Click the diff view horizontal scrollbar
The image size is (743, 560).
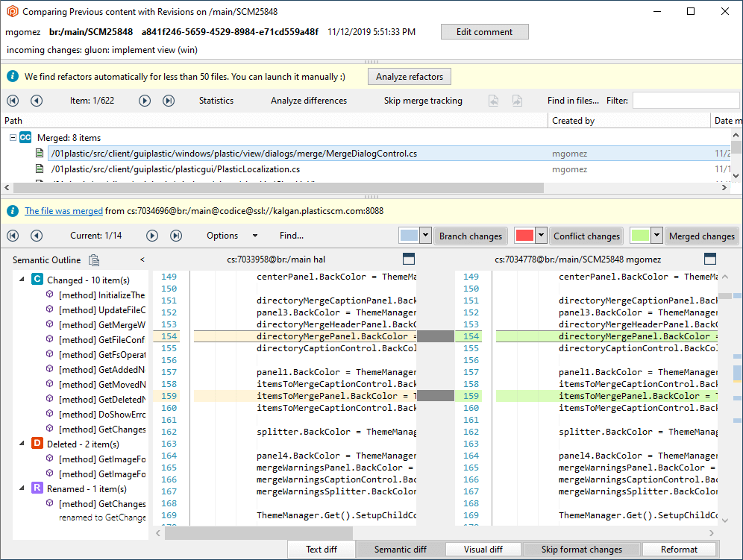click(258, 533)
